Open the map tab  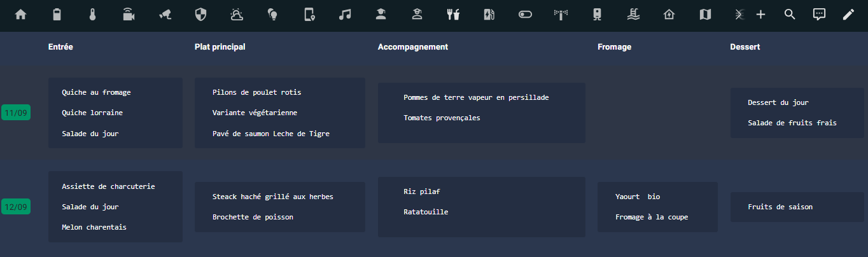click(x=705, y=15)
